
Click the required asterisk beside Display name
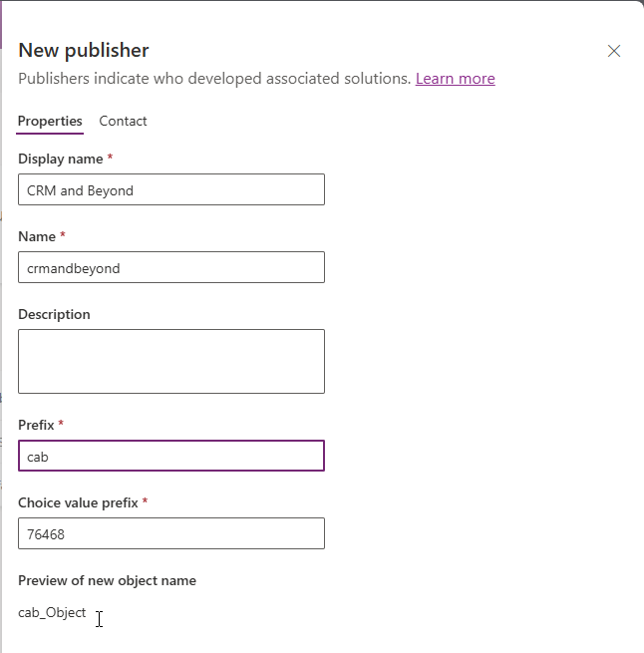click(x=110, y=158)
